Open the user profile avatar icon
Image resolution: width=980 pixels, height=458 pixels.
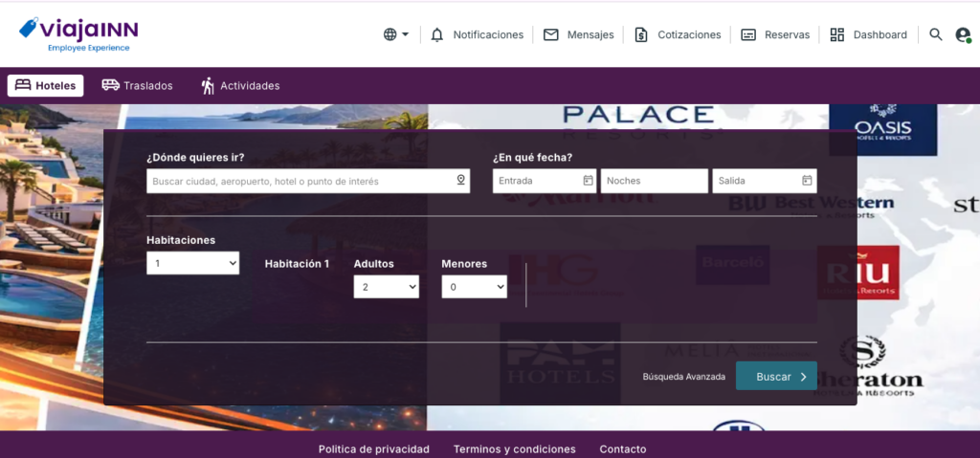click(x=963, y=35)
